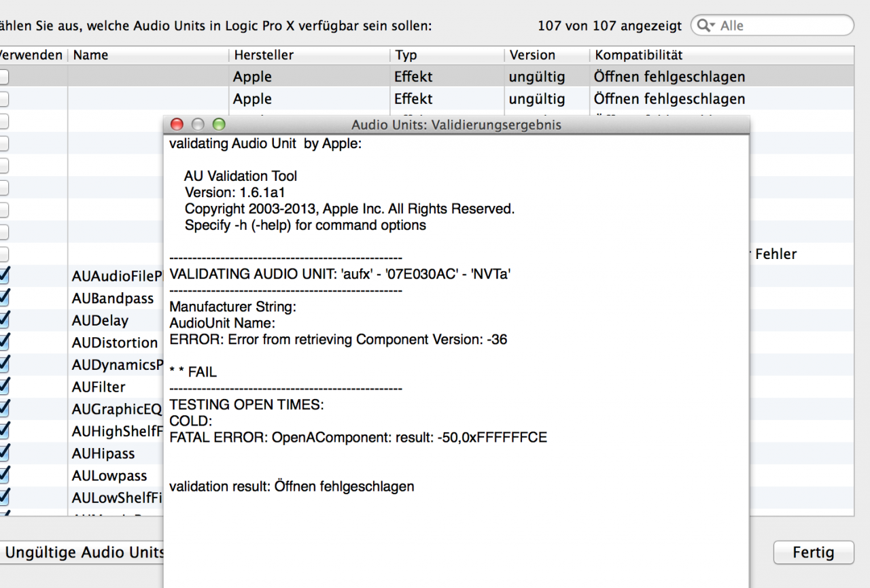The width and height of the screenshot is (870, 588).
Task: Select the AULowpass name in the list
Action: coord(109,476)
